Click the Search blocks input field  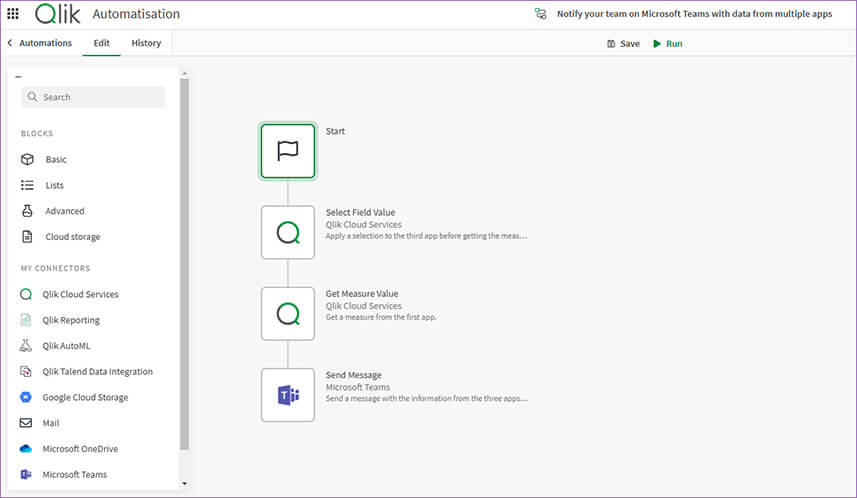93,97
